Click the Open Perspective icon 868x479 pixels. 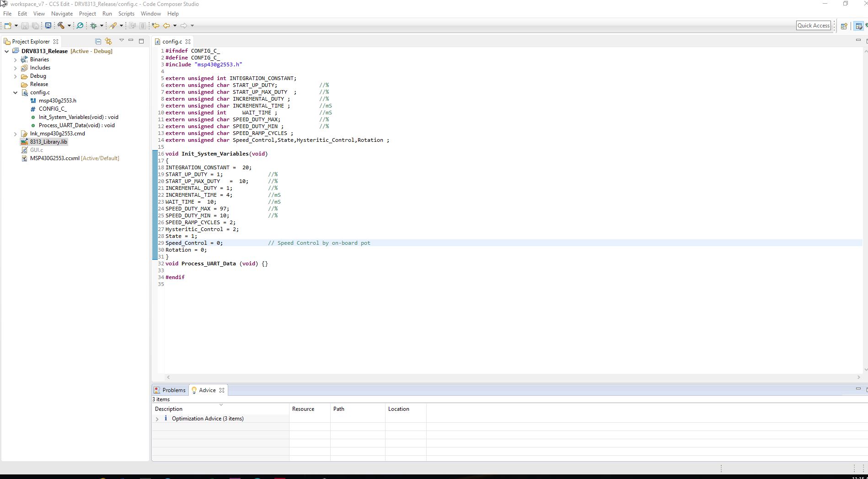pos(844,26)
